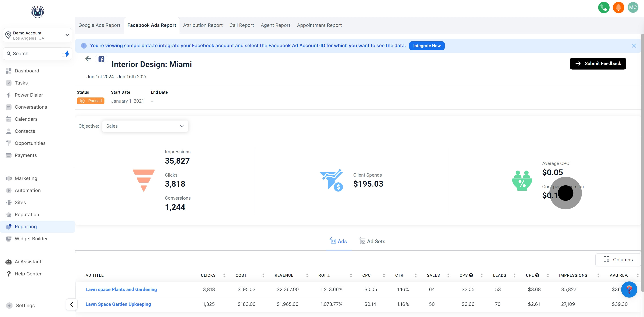Open the blue help question bubble
Viewport: 644px width, 317px height.
tap(629, 290)
